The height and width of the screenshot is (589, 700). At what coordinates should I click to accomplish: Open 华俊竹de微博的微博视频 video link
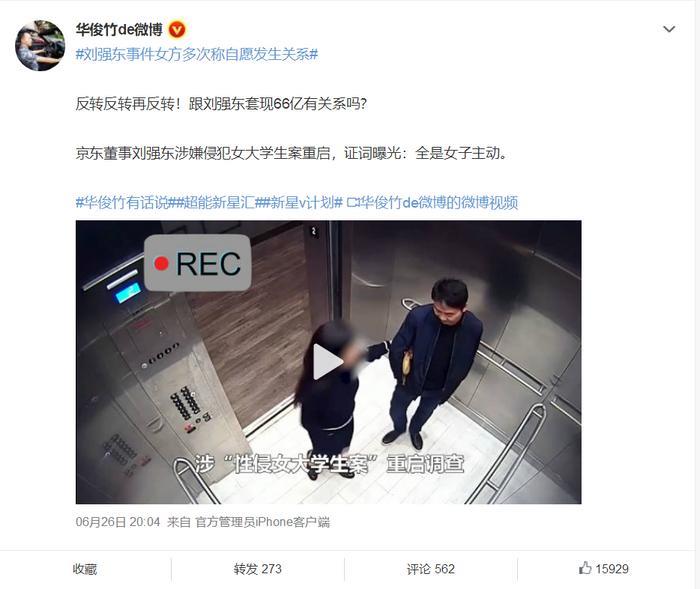point(439,203)
